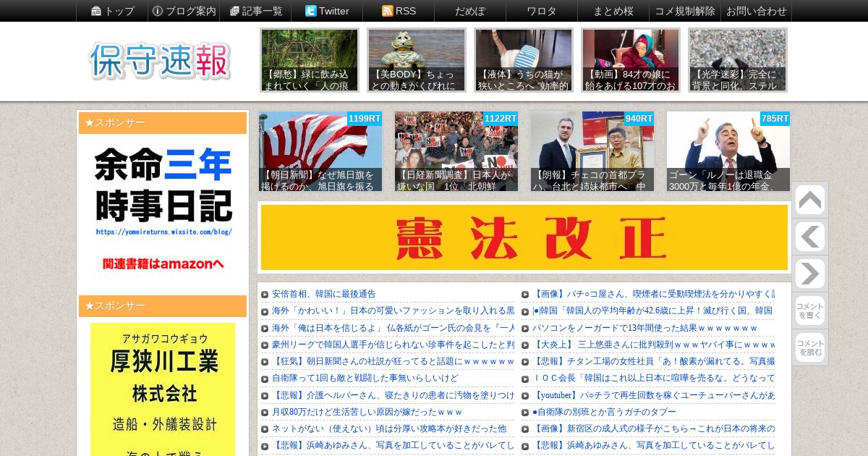Open the トップ menu item text
868x456 pixels.
[x=120, y=11]
